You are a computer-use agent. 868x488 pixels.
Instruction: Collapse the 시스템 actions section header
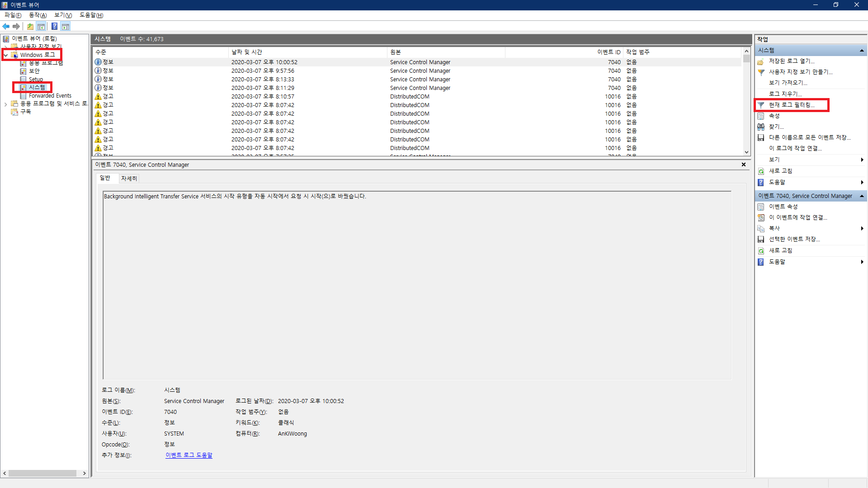click(x=862, y=50)
